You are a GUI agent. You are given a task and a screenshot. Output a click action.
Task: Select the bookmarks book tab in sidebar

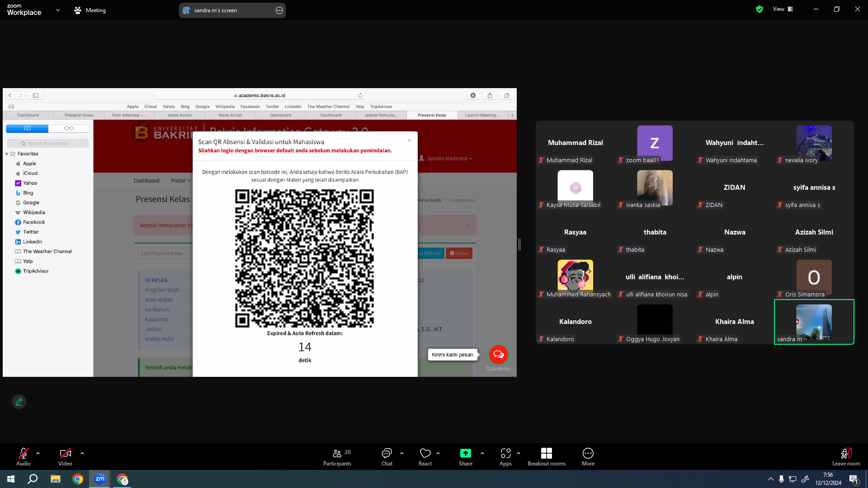(27, 128)
